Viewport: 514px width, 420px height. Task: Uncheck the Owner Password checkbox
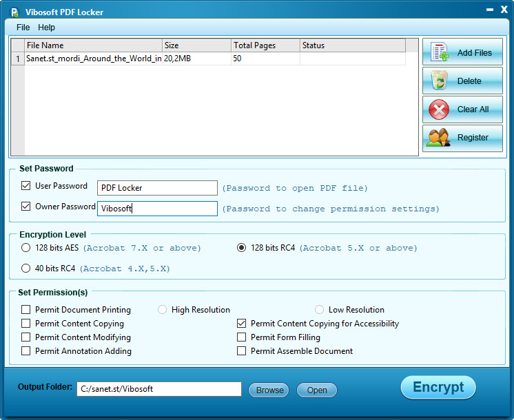(25, 207)
